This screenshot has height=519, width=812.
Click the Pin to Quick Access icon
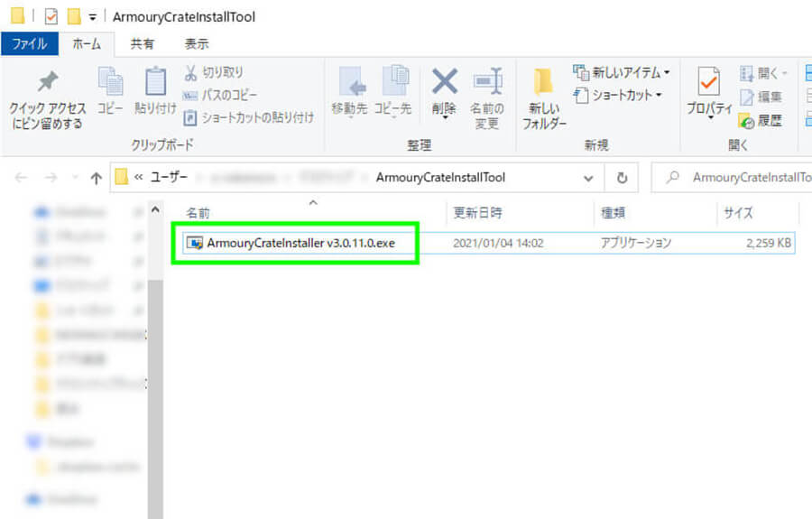[x=47, y=82]
